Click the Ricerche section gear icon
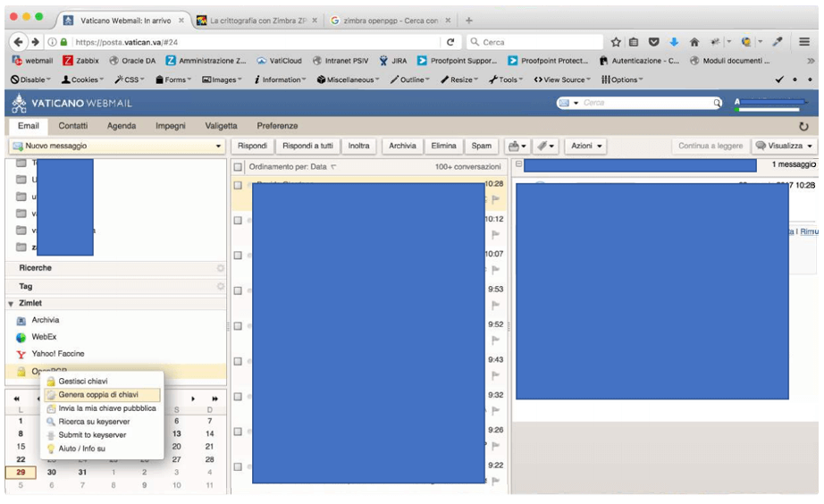Screen dimensions: 824x504 220,268
